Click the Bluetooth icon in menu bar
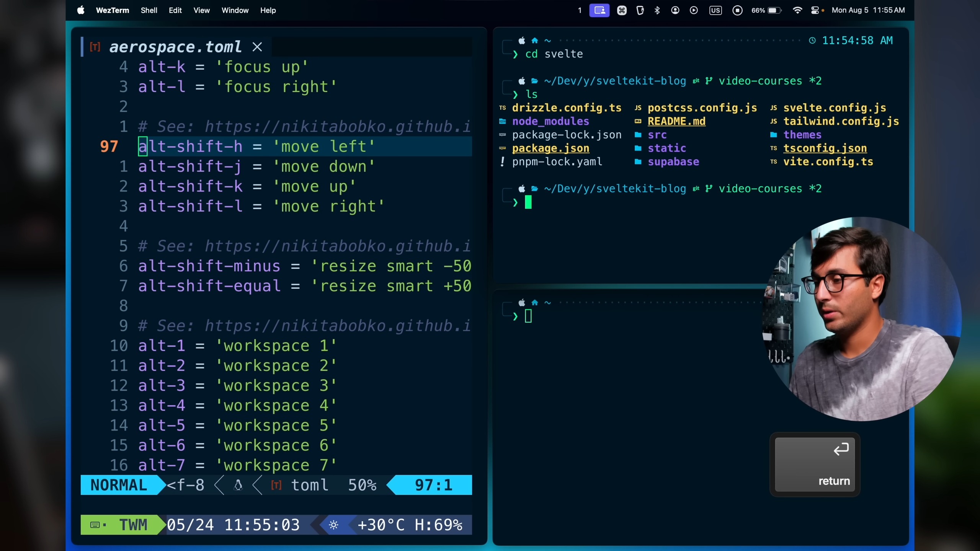 tap(657, 10)
